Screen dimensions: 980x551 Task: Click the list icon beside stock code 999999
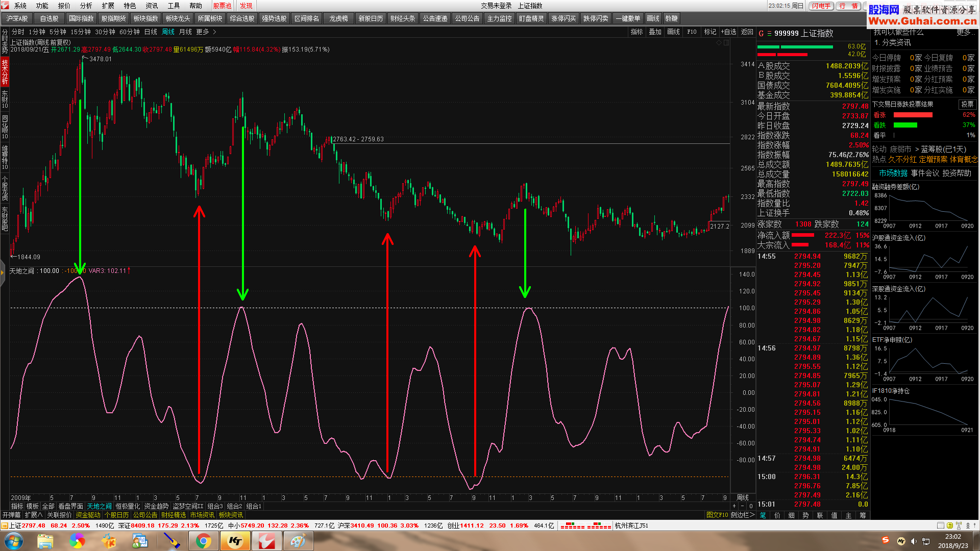[769, 34]
